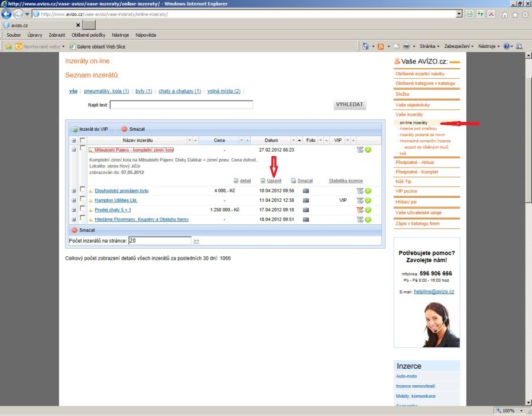Open IE settings gear icon
This screenshot has height=416, width=532.
coord(525,15)
